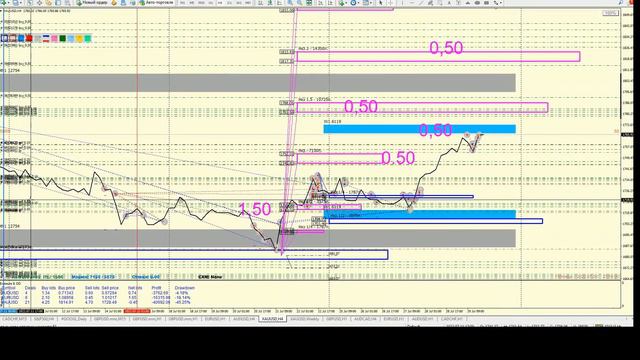Click the 100% button in chart corner
This screenshot has width=640, height=360.
coord(611,13)
